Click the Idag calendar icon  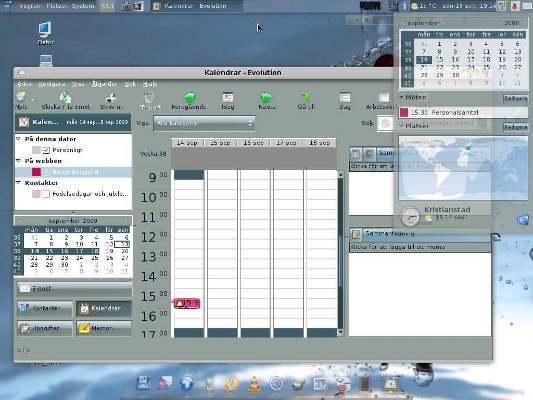(228, 98)
